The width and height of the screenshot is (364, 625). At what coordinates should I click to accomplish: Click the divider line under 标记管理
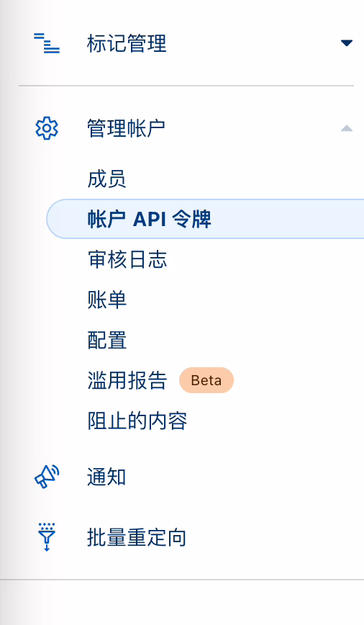186,85
